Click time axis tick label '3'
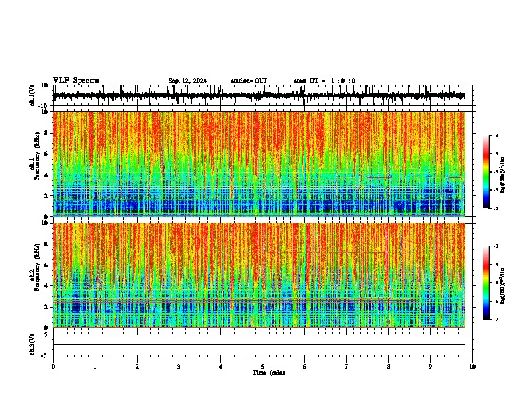The image size is (532, 411). pyautogui.click(x=179, y=367)
